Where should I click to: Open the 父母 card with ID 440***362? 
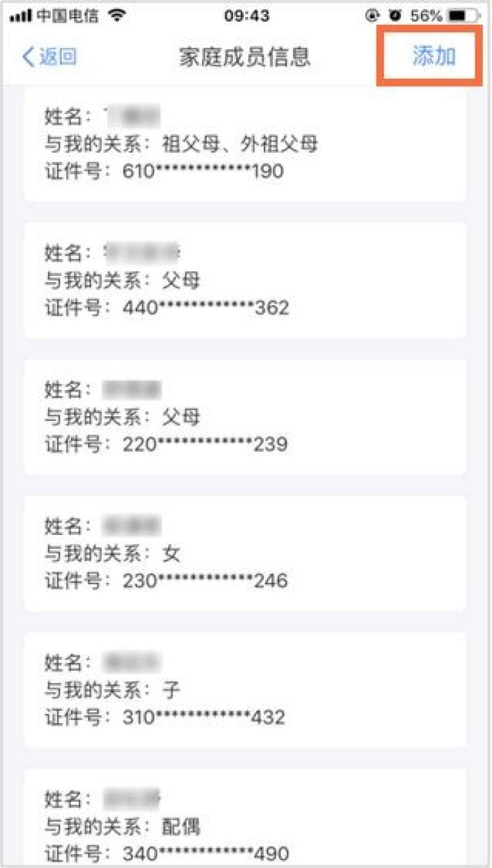(x=245, y=280)
